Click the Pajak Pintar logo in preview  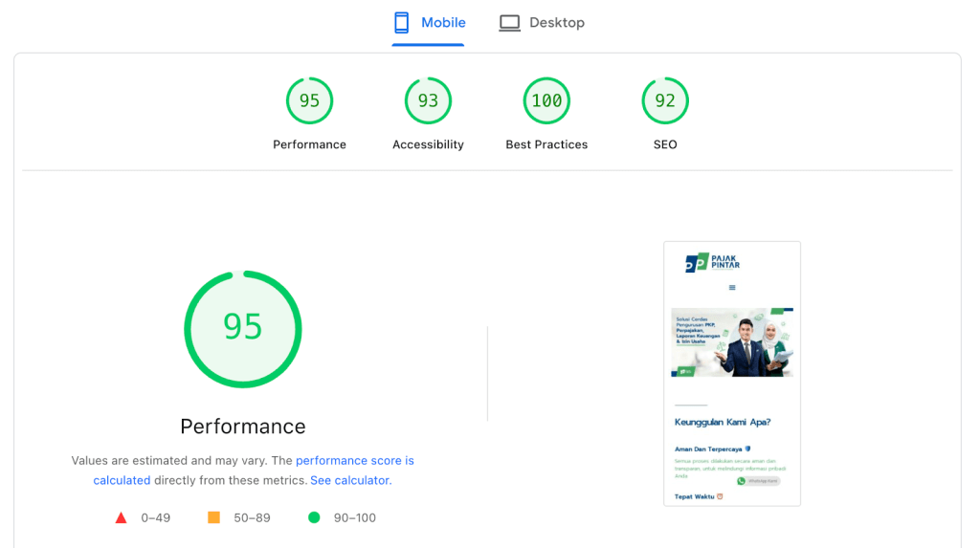point(713,263)
